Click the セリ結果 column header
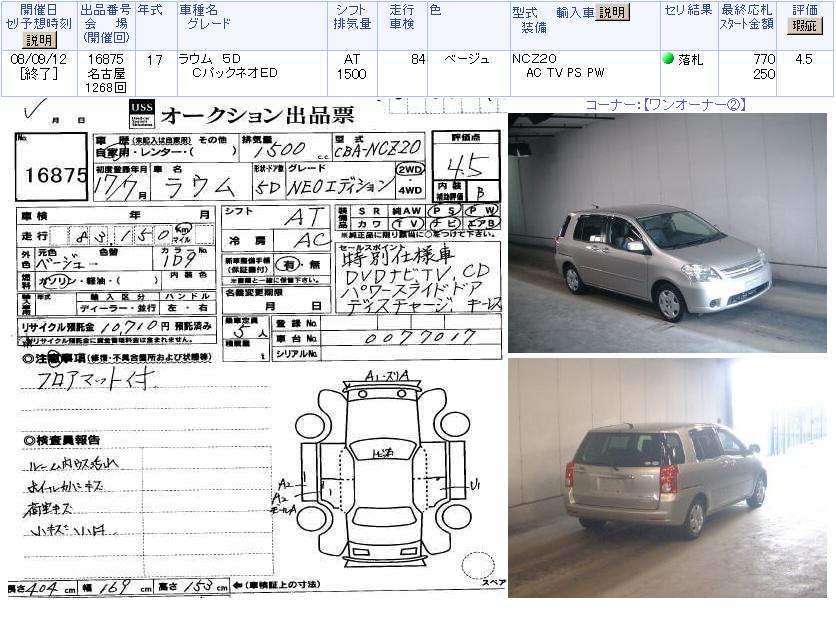This screenshot has width=836, height=618. coord(688,10)
